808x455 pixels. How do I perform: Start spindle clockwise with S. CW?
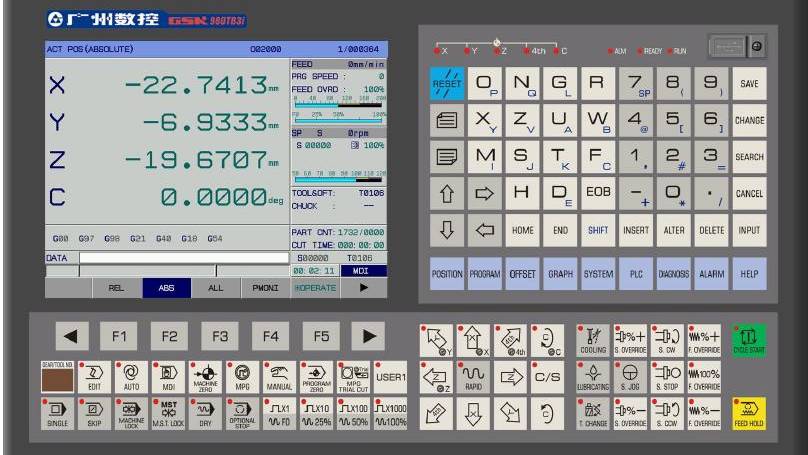(x=667, y=340)
